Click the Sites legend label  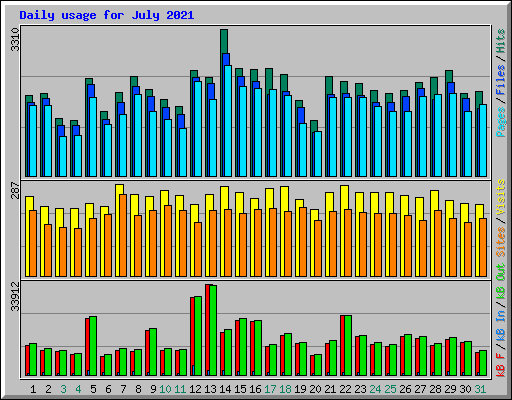coord(501,242)
